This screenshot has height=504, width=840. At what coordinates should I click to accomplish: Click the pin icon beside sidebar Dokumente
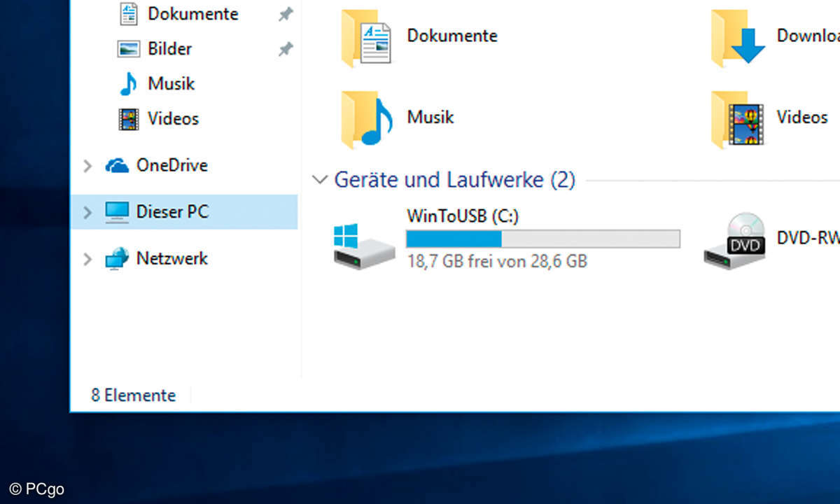[x=286, y=15]
